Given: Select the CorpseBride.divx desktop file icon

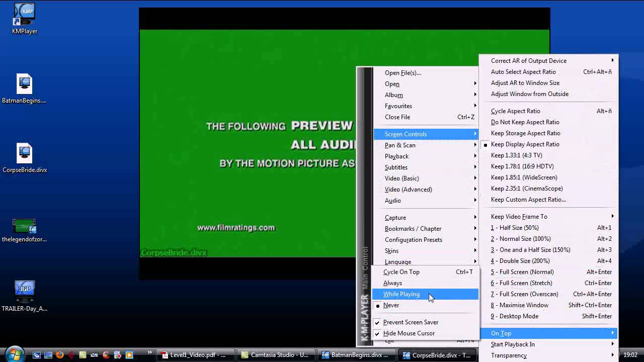Looking at the screenshot, I should pyautogui.click(x=24, y=154).
